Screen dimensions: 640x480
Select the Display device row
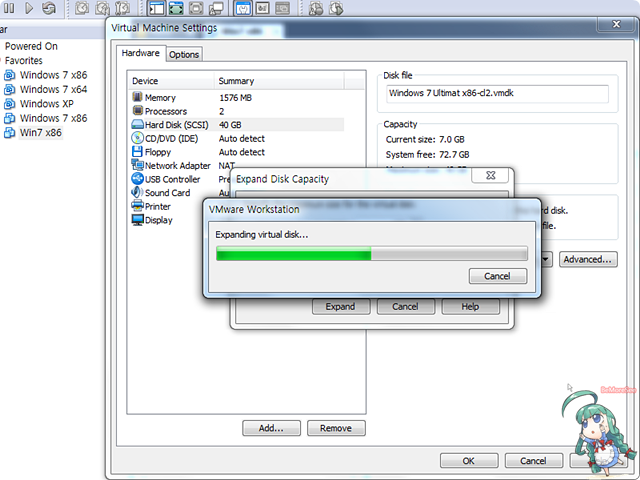(152, 220)
